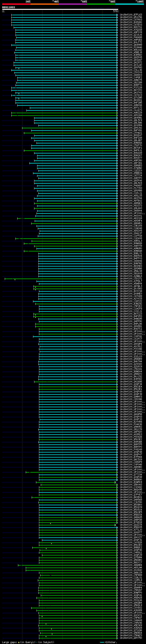Click the white query length bar
Viewport: 146px width, 644px height.
click(60, 10)
